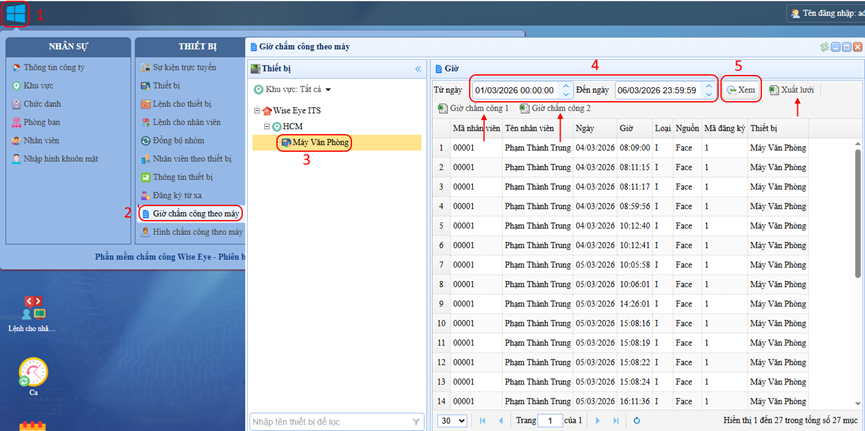Click the Ca clock desktop icon
This screenshot has height=431, width=865.
[x=32, y=373]
